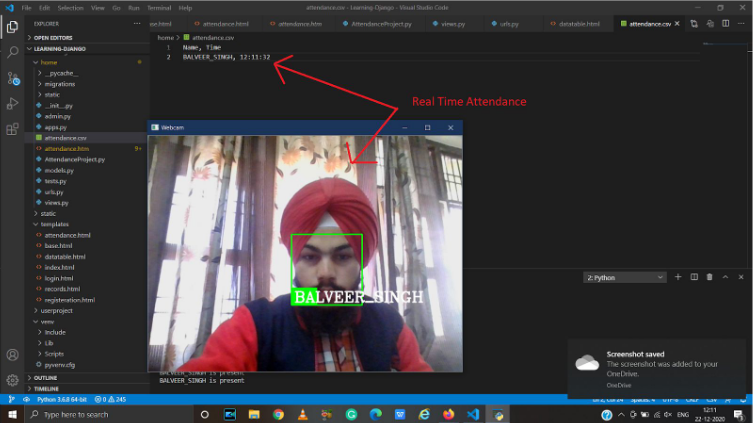This screenshot has width=753, height=423.
Task: Open the Terminal menu
Action: (160, 7)
